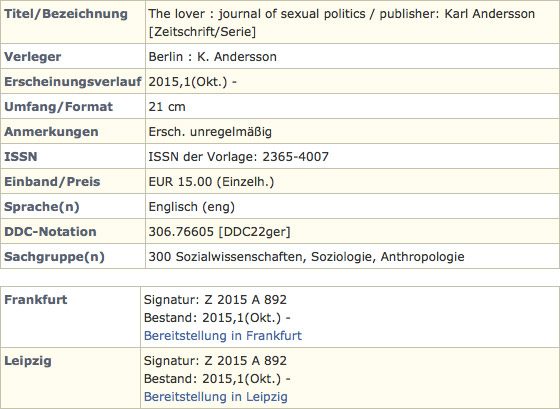Click the Sachgruppe value 300 Sozialwissenschaften

pyautogui.click(x=306, y=257)
